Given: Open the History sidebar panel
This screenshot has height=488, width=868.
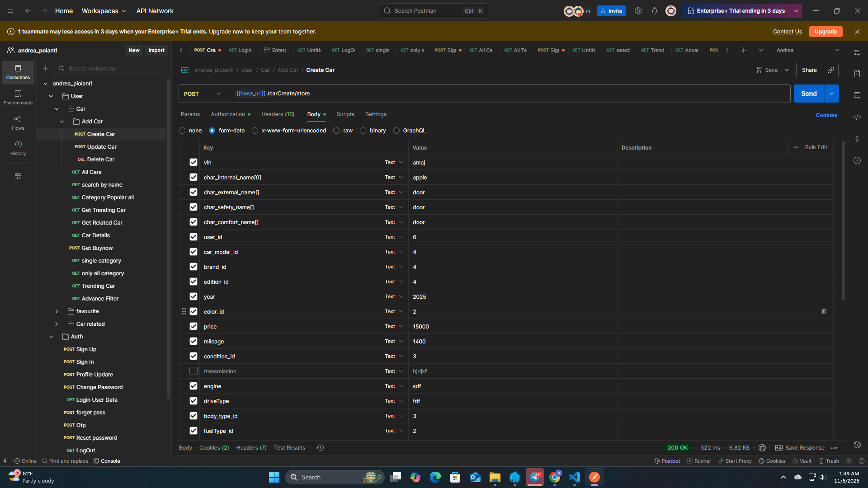Looking at the screenshot, I should click(x=18, y=148).
